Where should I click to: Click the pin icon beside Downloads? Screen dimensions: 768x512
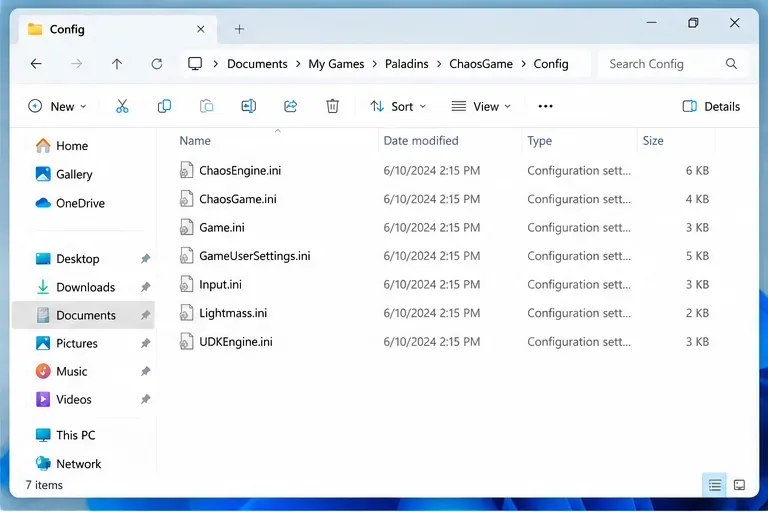point(145,287)
